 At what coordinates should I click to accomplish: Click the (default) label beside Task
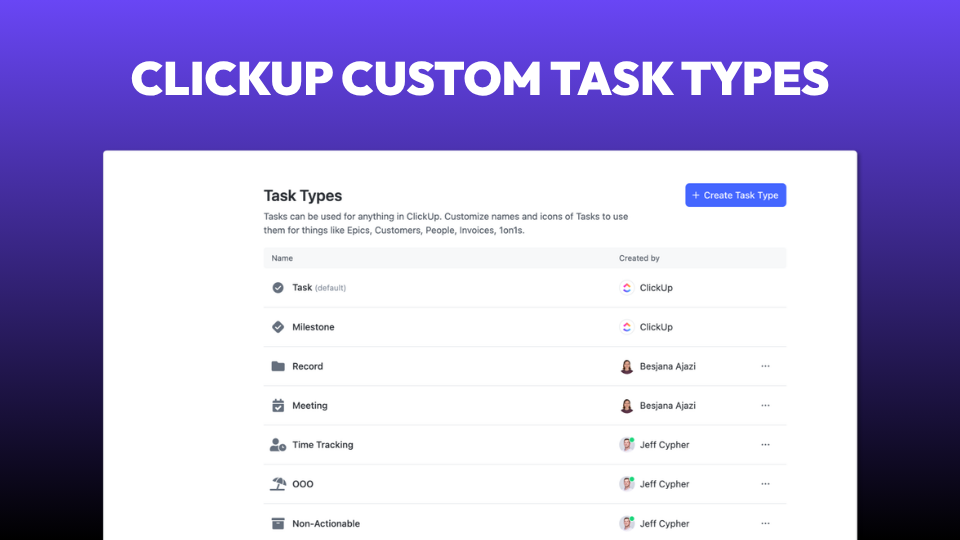331,288
